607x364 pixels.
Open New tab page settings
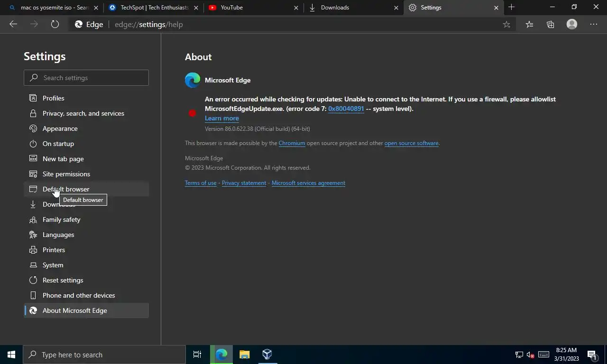point(86,159)
